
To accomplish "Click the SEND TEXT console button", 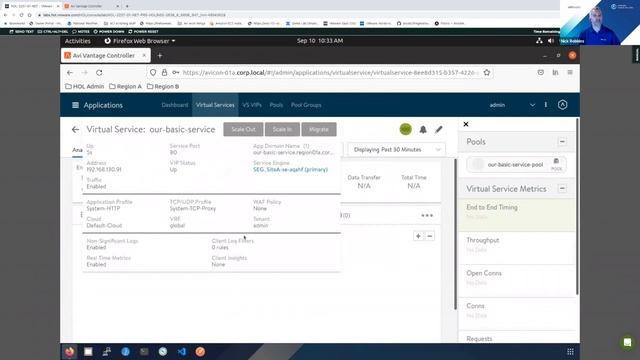I will pos(22,31).
